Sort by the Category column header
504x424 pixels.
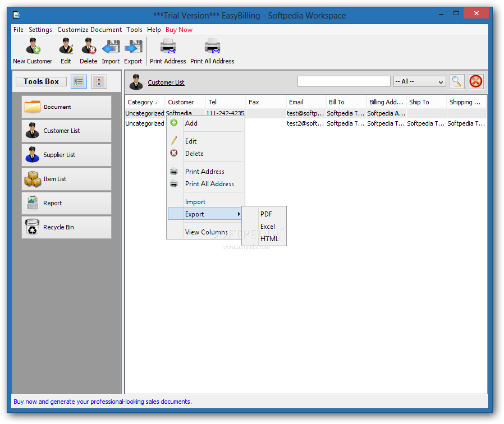coord(145,102)
